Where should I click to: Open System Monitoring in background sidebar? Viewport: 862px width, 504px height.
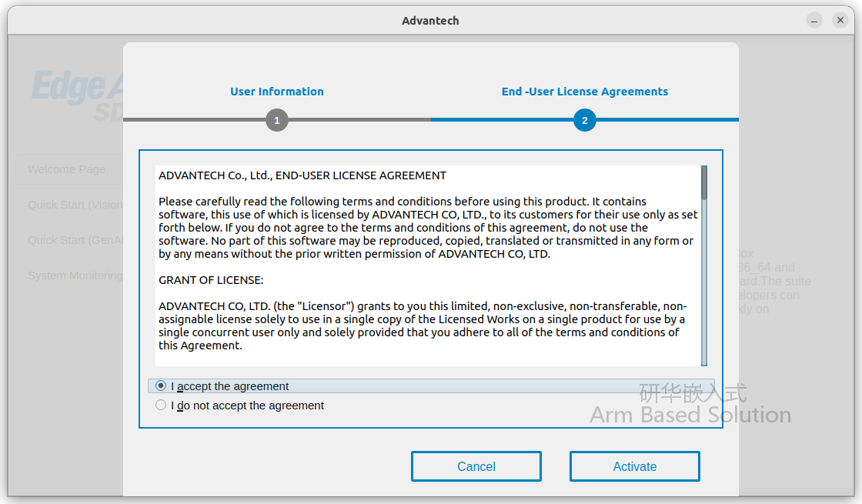coord(75,275)
